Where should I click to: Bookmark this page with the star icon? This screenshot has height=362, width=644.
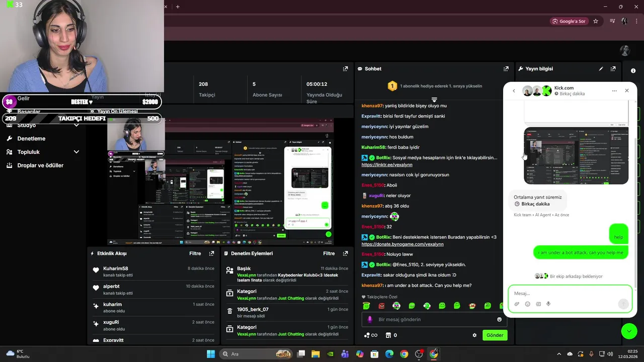click(x=596, y=21)
